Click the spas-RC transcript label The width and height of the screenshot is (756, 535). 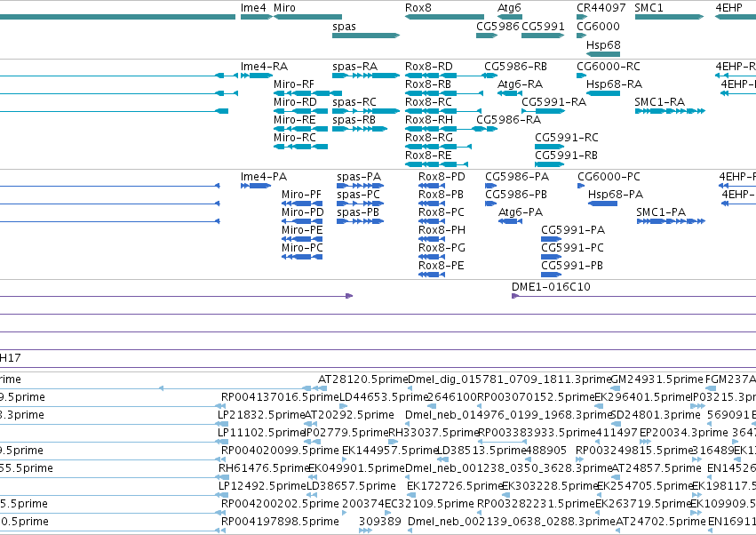pyautogui.click(x=354, y=103)
